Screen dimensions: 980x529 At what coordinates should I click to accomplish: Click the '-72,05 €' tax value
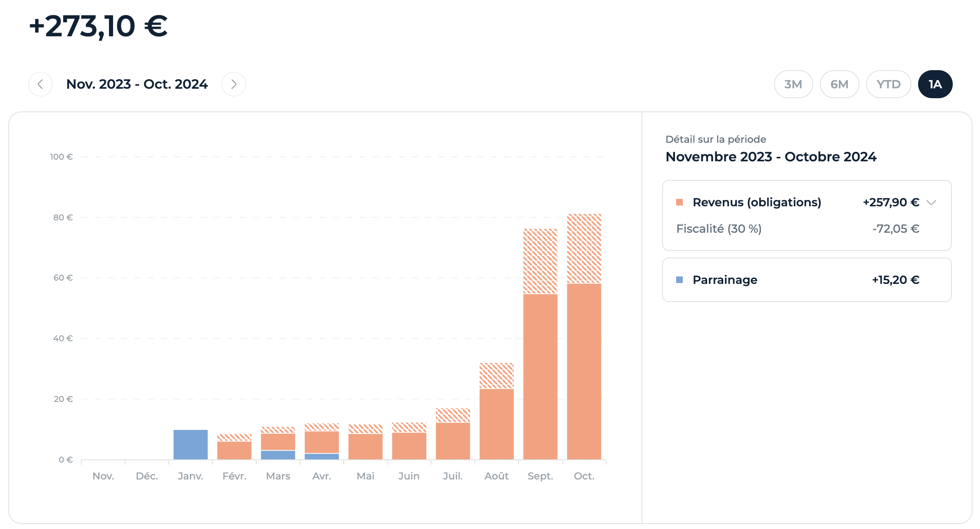896,229
